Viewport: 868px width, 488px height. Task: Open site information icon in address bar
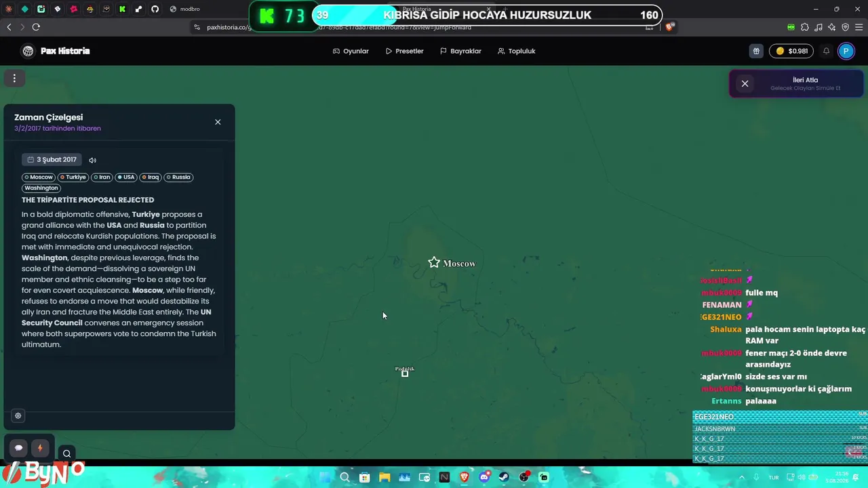coord(197,27)
